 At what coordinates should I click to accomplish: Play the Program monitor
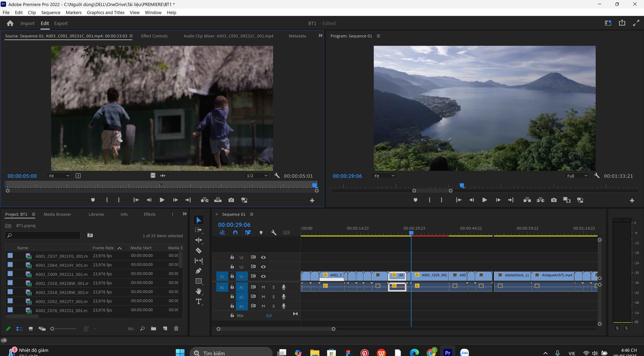coord(484,200)
